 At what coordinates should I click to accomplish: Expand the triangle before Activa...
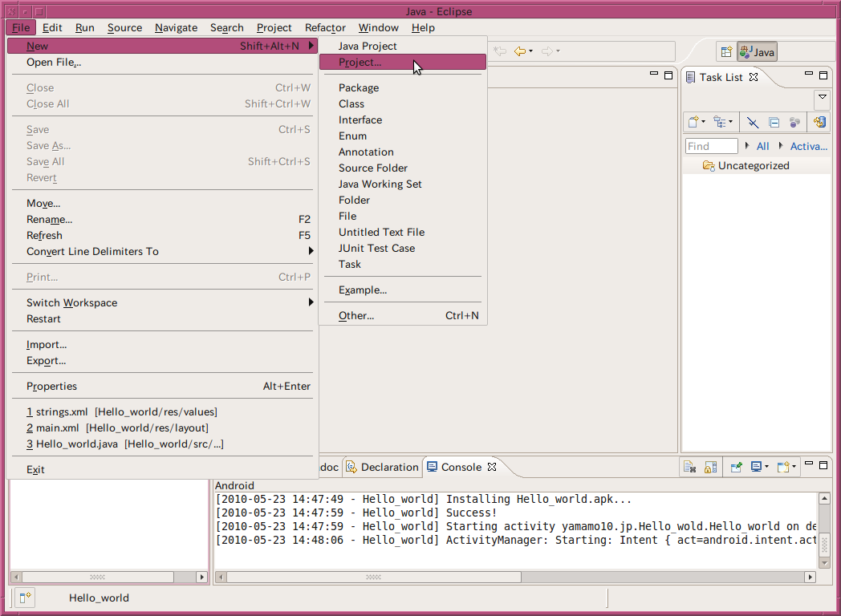tap(781, 146)
